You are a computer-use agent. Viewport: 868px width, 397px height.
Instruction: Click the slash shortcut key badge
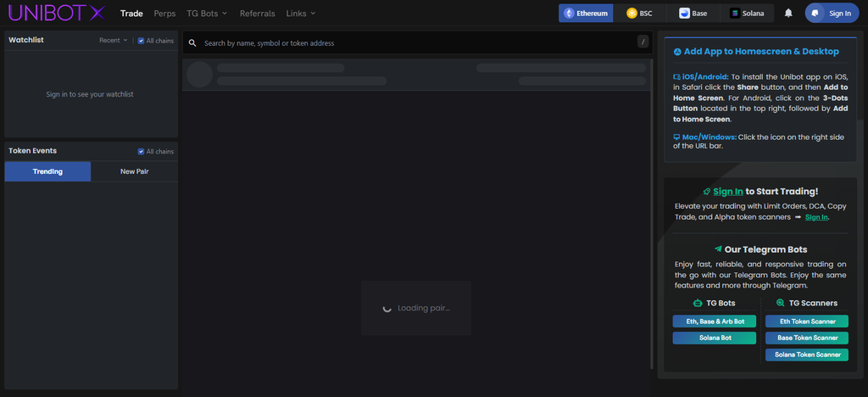(643, 42)
